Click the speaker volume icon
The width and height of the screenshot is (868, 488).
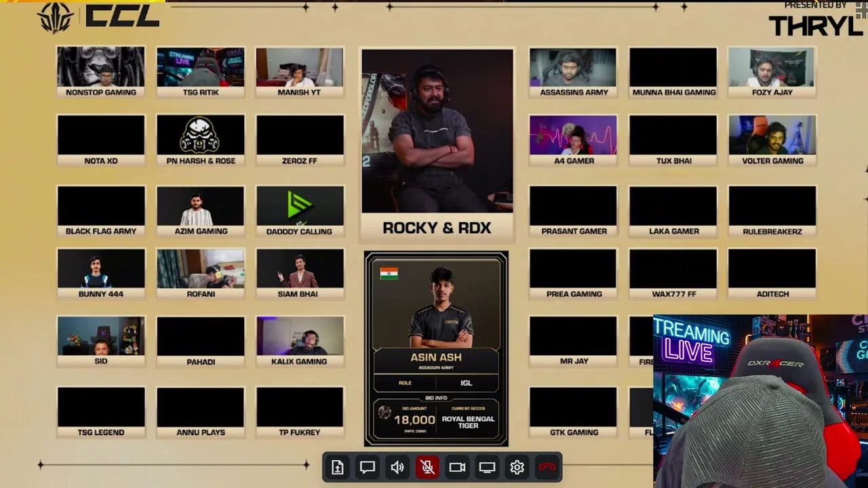tap(397, 467)
